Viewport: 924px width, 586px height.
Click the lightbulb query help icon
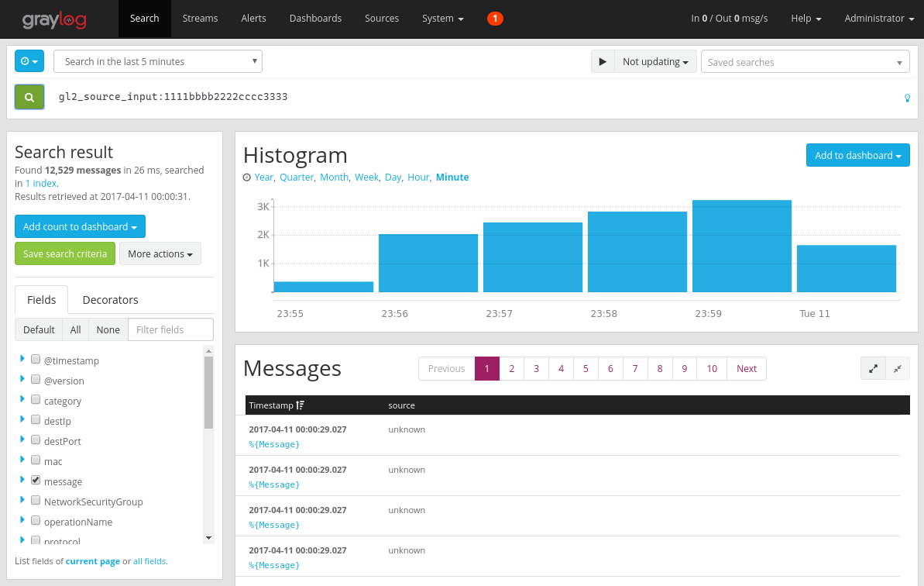point(907,98)
